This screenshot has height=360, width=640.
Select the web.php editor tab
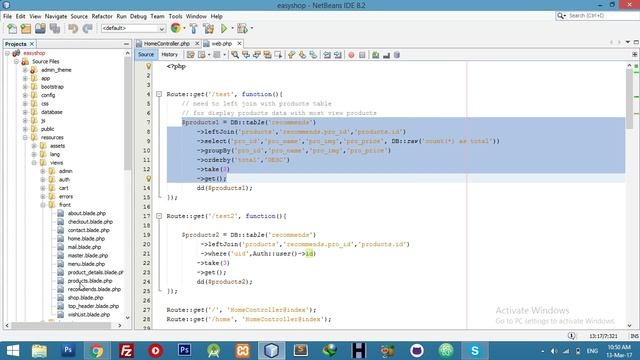pyautogui.click(x=222, y=43)
